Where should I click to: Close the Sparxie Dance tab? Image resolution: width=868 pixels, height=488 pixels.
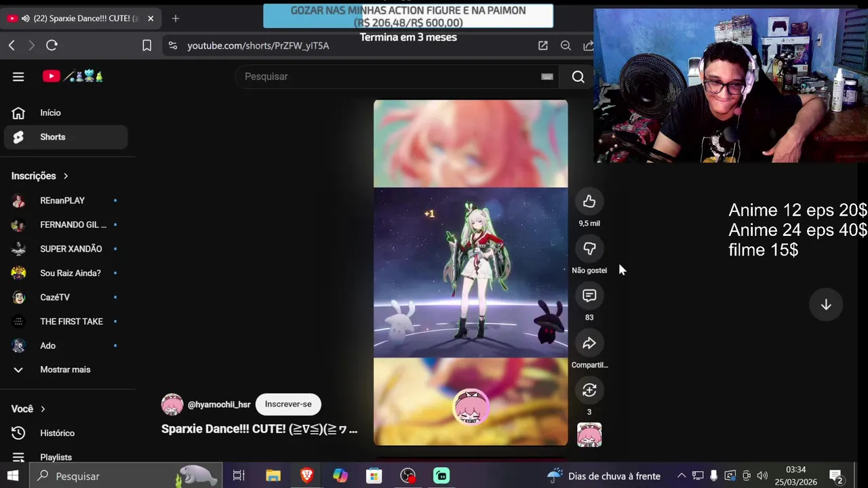coord(151,18)
